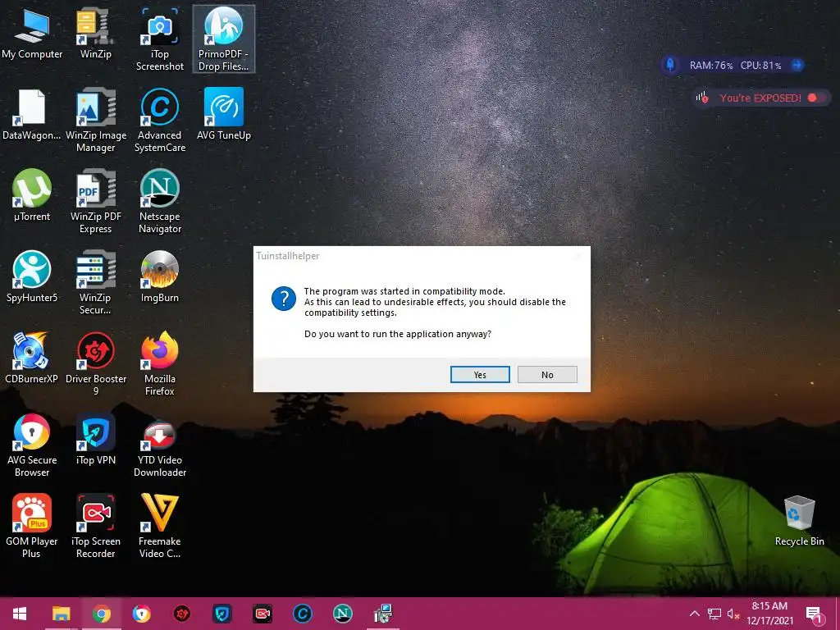The width and height of the screenshot is (840, 630).
Task: Select the Mozilla Firefox desktop icon
Action: pos(160,364)
